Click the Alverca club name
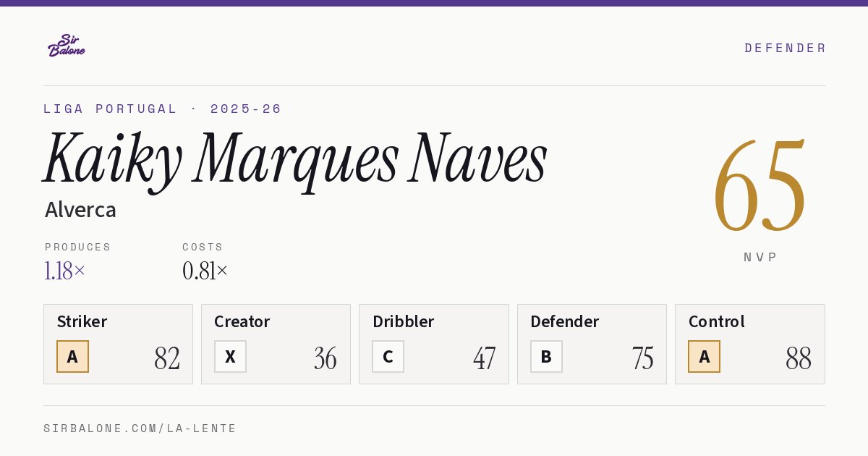Screen dimensions: 868x456 80,210
